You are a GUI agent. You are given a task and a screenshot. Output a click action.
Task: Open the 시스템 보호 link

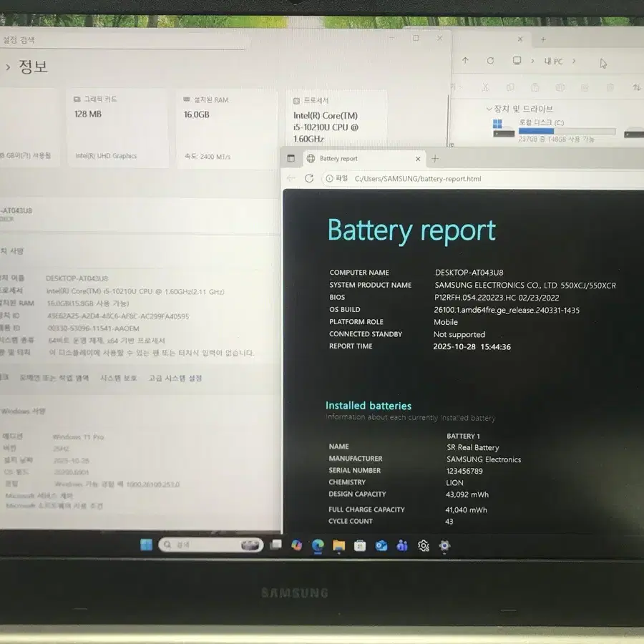[x=119, y=378]
